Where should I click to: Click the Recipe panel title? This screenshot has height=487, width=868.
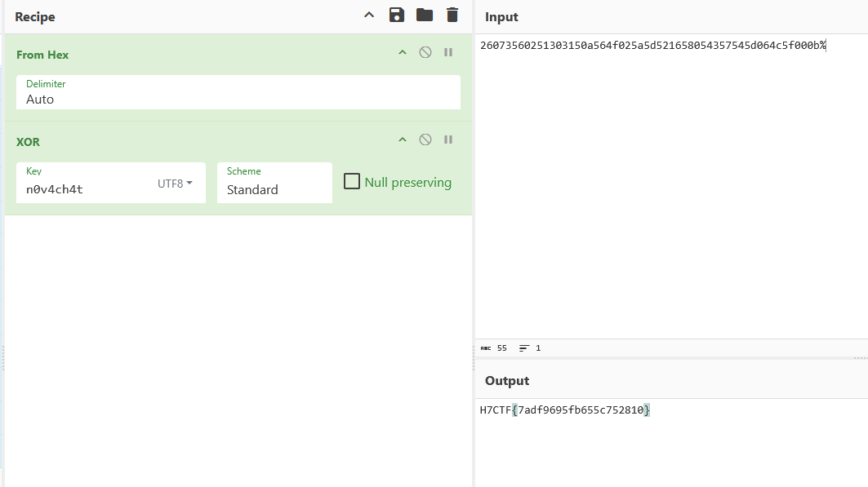[35, 16]
